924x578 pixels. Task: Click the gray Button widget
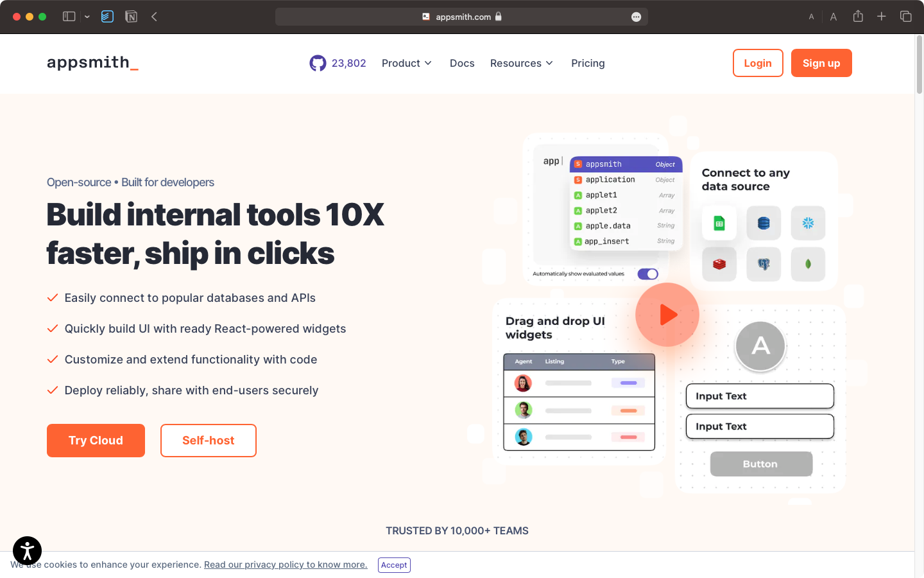pyautogui.click(x=761, y=464)
